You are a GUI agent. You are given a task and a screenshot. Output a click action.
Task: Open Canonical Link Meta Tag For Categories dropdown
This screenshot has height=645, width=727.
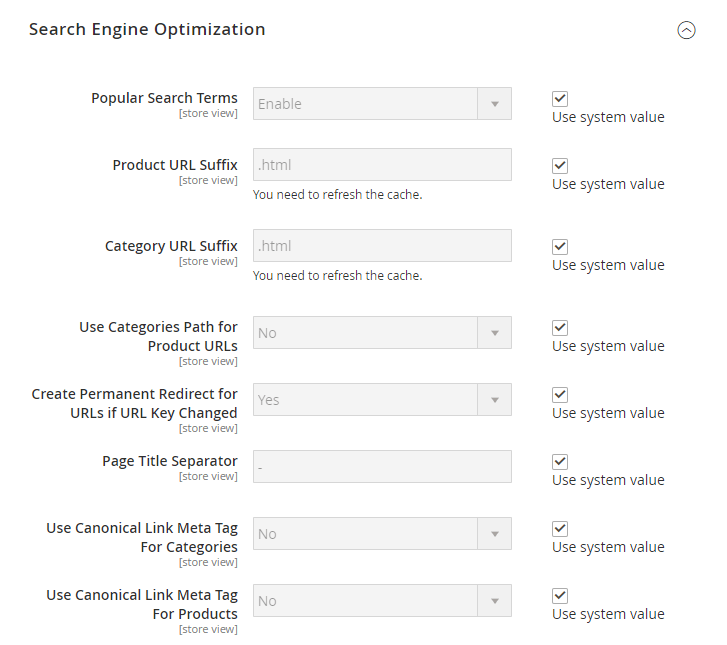click(382, 534)
